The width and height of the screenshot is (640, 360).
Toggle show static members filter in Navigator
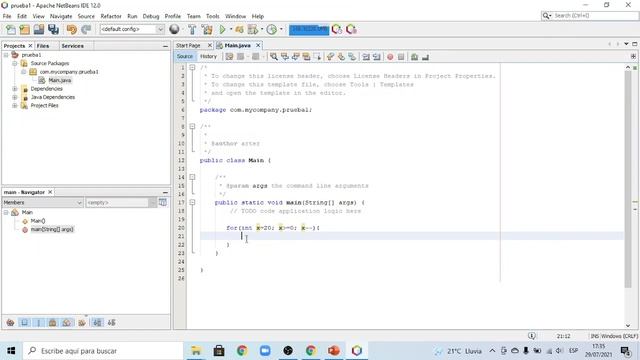point(39,322)
